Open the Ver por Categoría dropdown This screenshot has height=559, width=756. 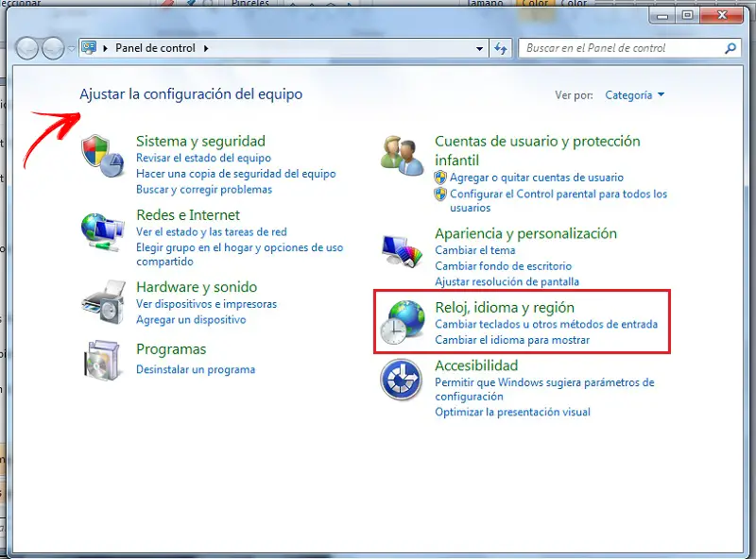(634, 95)
